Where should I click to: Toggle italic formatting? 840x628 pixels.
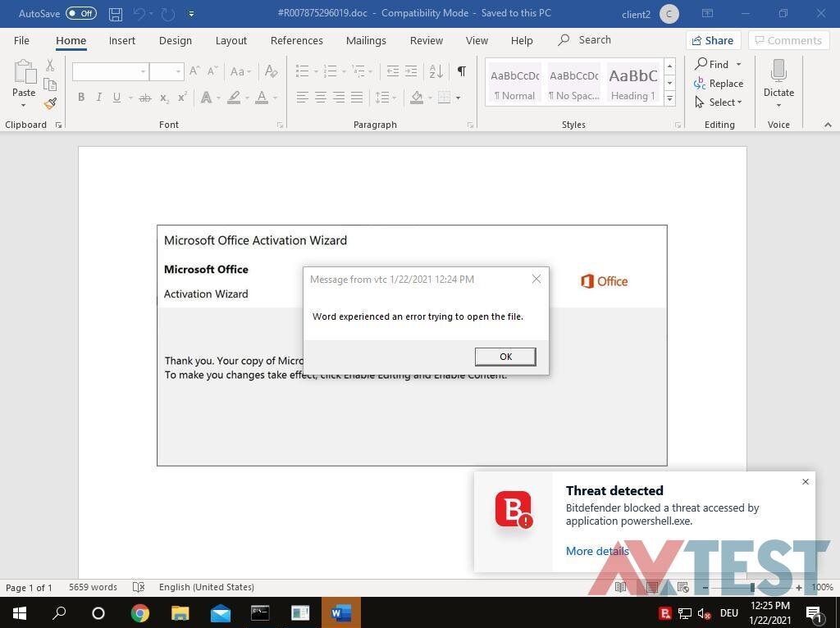pyautogui.click(x=98, y=98)
